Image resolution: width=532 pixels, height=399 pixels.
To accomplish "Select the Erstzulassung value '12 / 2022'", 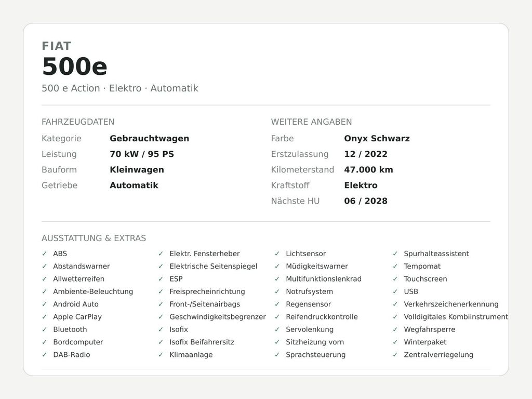I will 366,154.
